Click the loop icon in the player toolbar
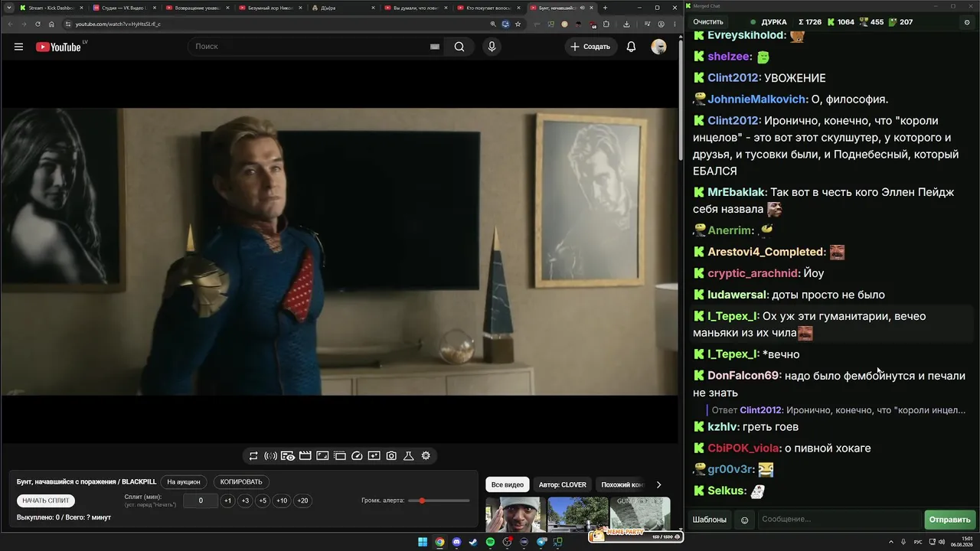 pyautogui.click(x=253, y=456)
